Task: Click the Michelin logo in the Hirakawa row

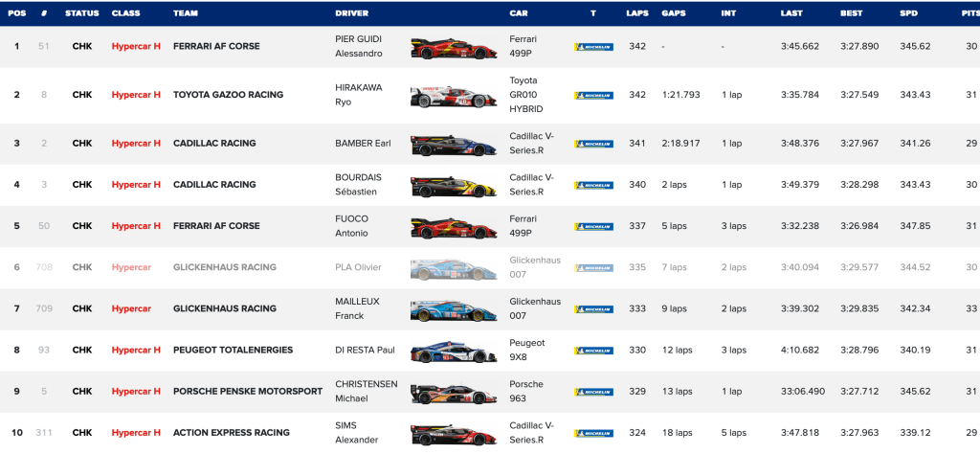Action: pyautogui.click(x=593, y=96)
